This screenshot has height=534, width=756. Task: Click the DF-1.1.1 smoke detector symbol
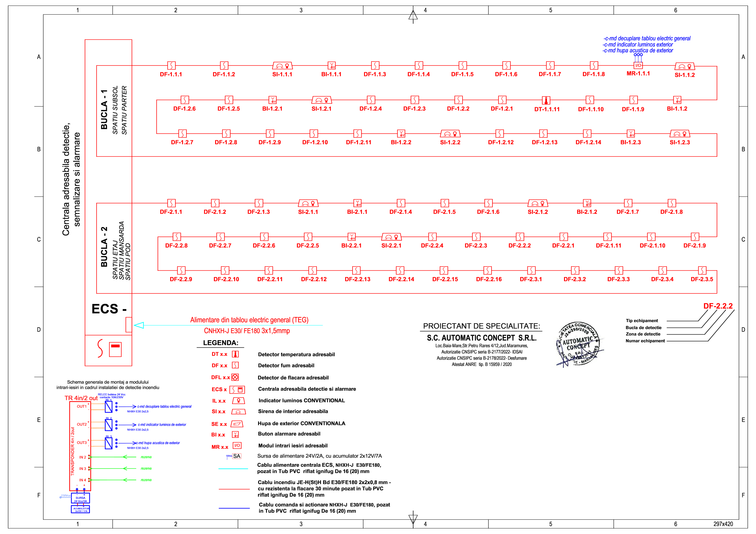171,65
